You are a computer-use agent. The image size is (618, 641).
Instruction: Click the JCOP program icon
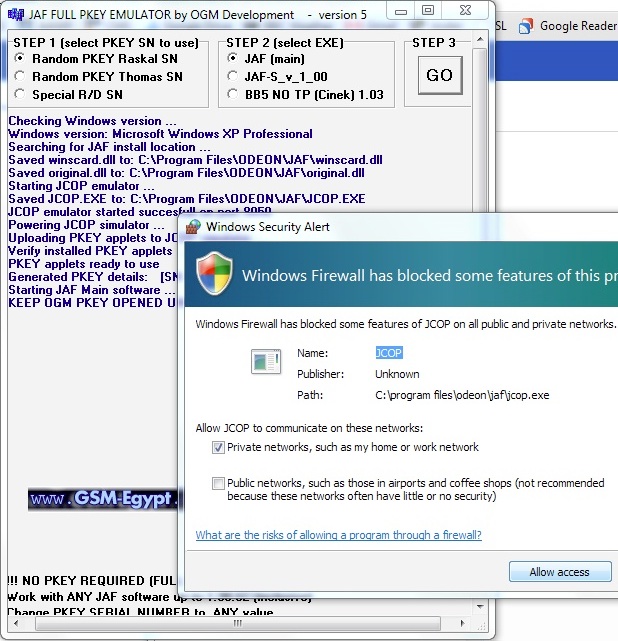click(x=266, y=361)
